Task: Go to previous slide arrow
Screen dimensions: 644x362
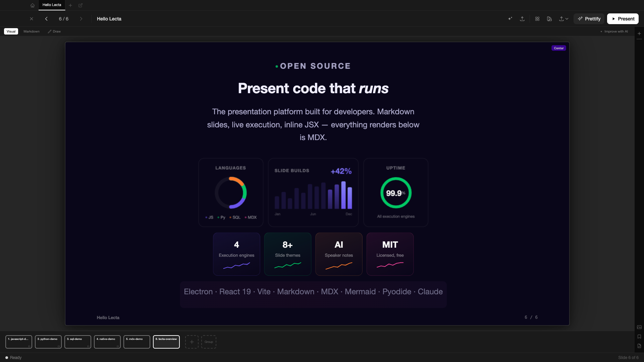Action: tap(46, 19)
